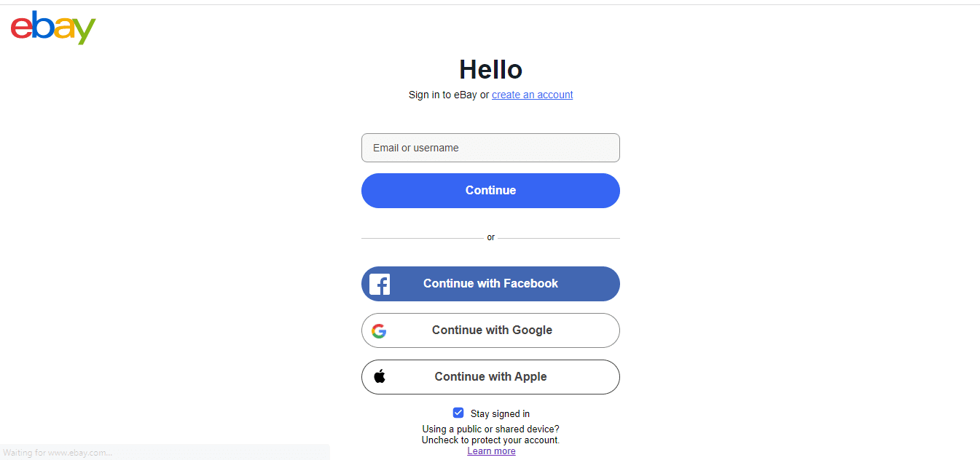The image size is (980, 460).
Task: Click the 'Waiting for www.ebay.com' status bar
Action: tap(165, 453)
